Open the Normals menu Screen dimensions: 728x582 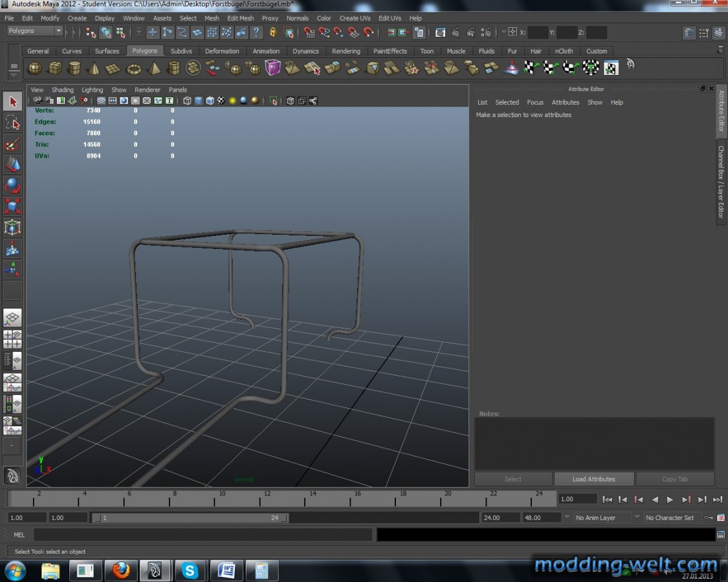(297, 18)
